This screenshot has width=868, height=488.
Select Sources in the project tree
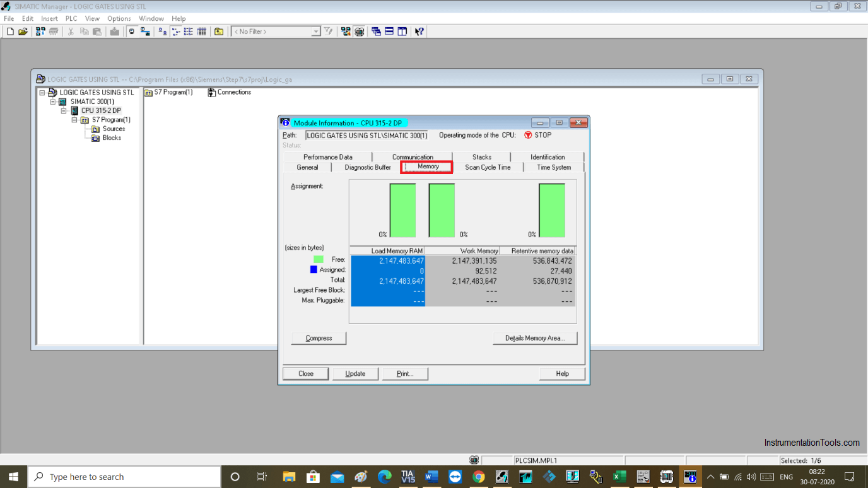[x=114, y=129]
